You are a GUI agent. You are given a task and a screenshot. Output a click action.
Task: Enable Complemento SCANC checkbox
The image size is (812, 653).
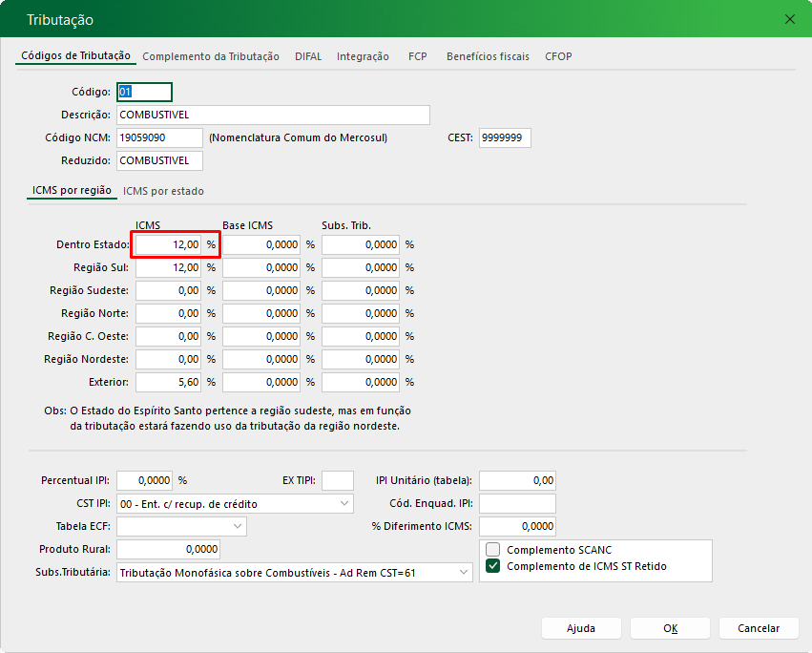(x=493, y=549)
